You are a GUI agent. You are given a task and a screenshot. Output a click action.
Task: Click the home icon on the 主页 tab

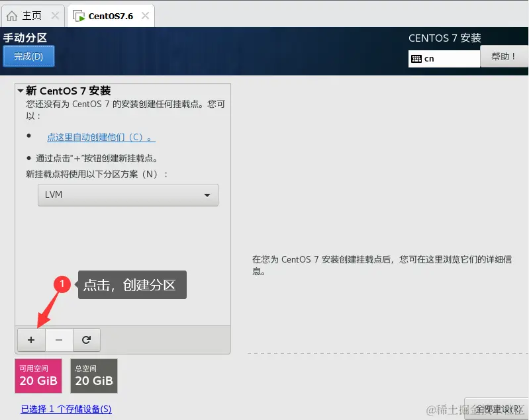pos(12,16)
